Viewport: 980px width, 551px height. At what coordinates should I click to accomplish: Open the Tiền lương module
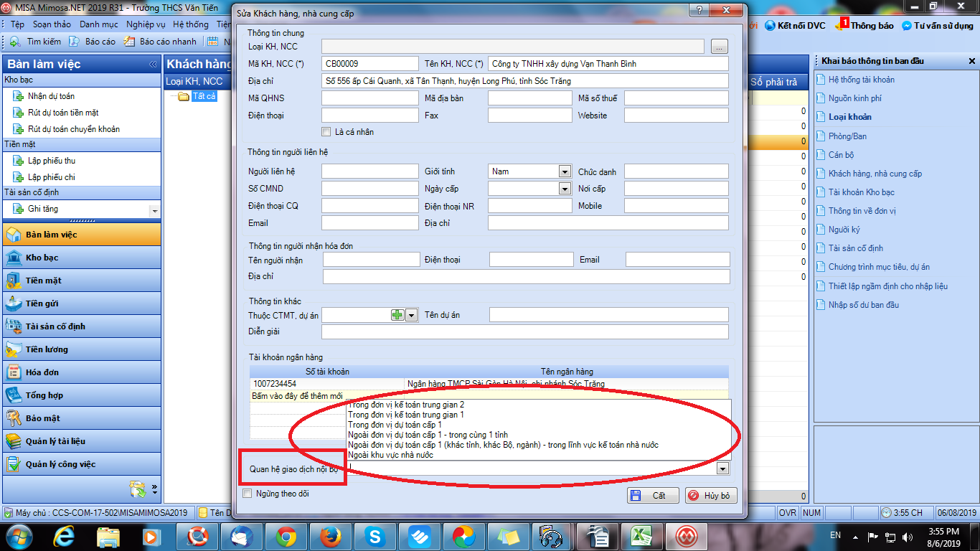pos(47,349)
